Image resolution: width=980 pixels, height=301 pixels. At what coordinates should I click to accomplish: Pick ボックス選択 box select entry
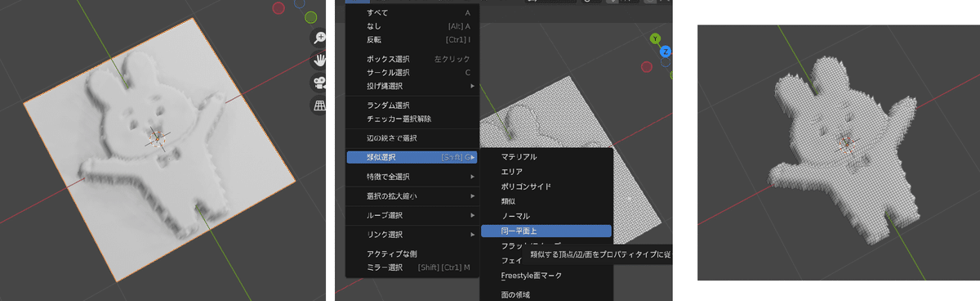coord(412,60)
